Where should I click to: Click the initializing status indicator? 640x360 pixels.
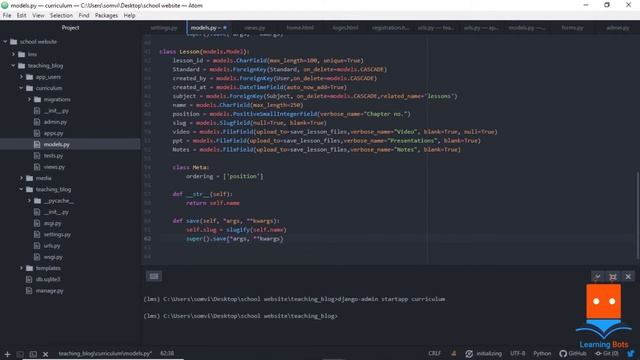[483, 353]
